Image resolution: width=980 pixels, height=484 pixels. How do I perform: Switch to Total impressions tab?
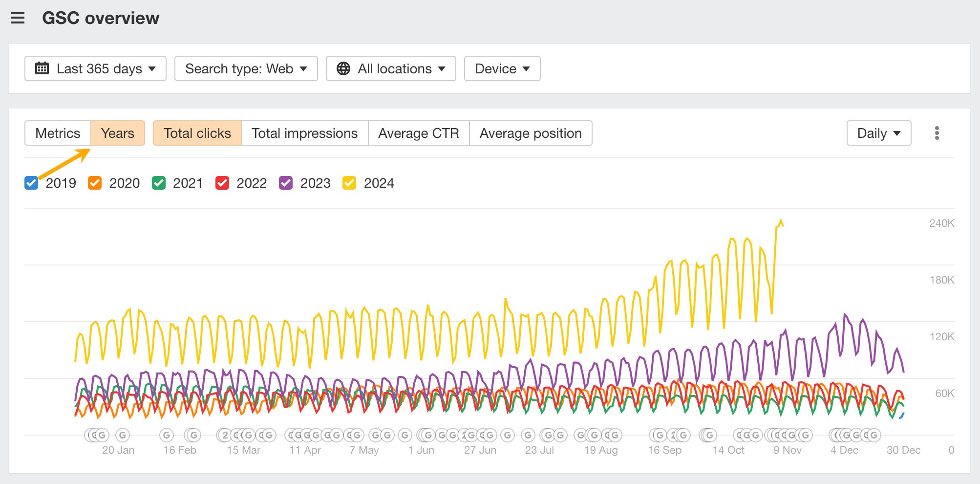pos(304,133)
